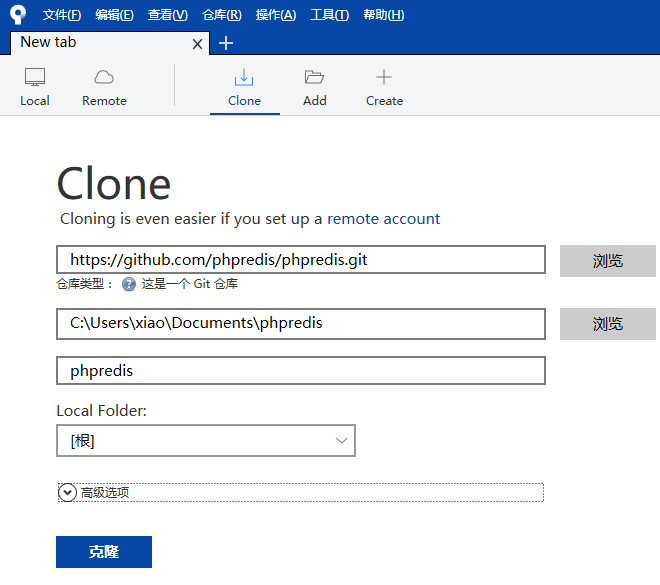Open the Local Folder [根] dropdown

pos(206,441)
